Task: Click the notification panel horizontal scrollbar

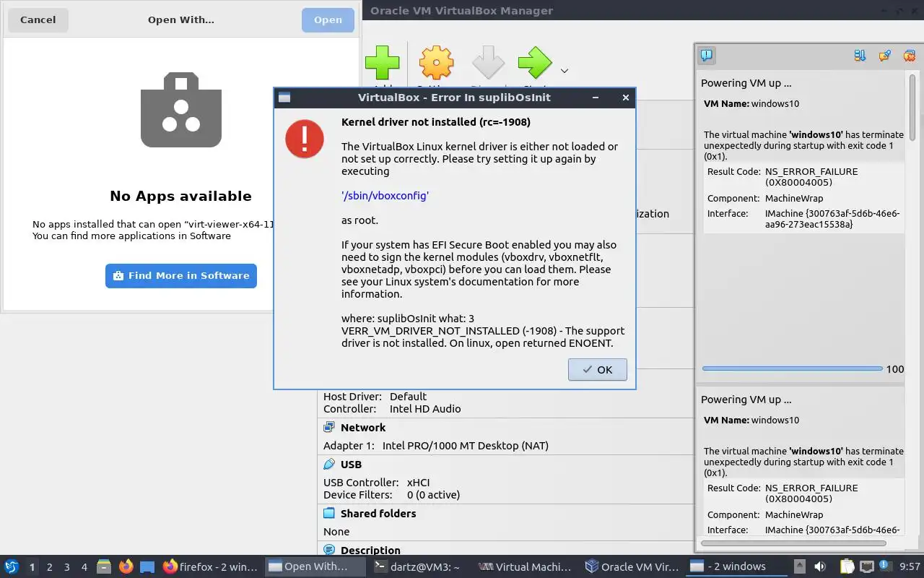Action: pos(793,543)
